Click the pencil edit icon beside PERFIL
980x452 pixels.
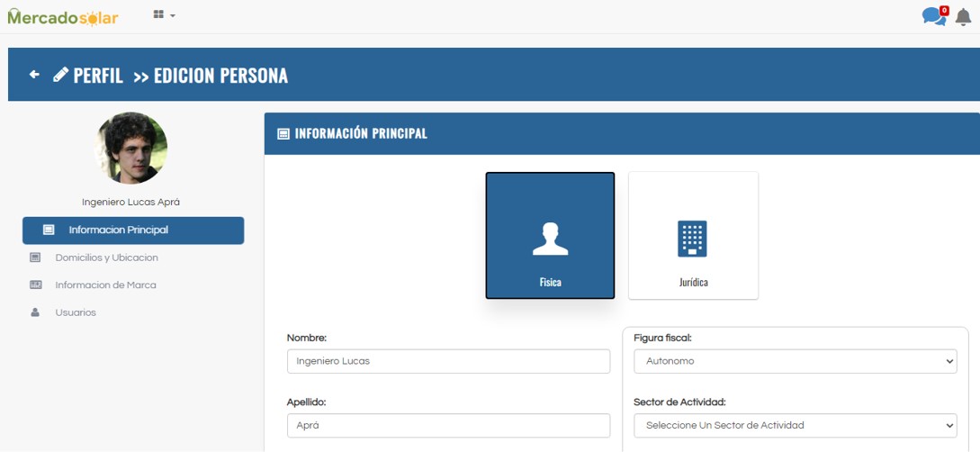[x=60, y=75]
